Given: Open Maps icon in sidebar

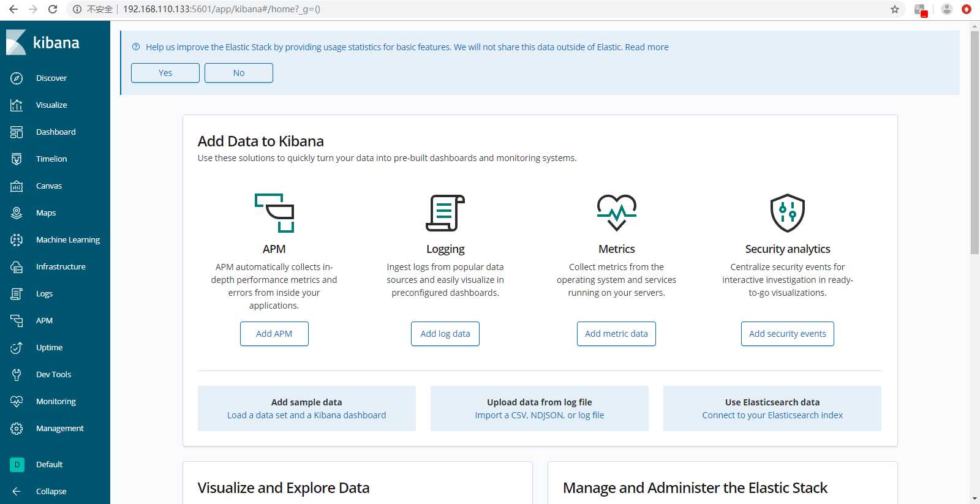Looking at the screenshot, I should (17, 213).
